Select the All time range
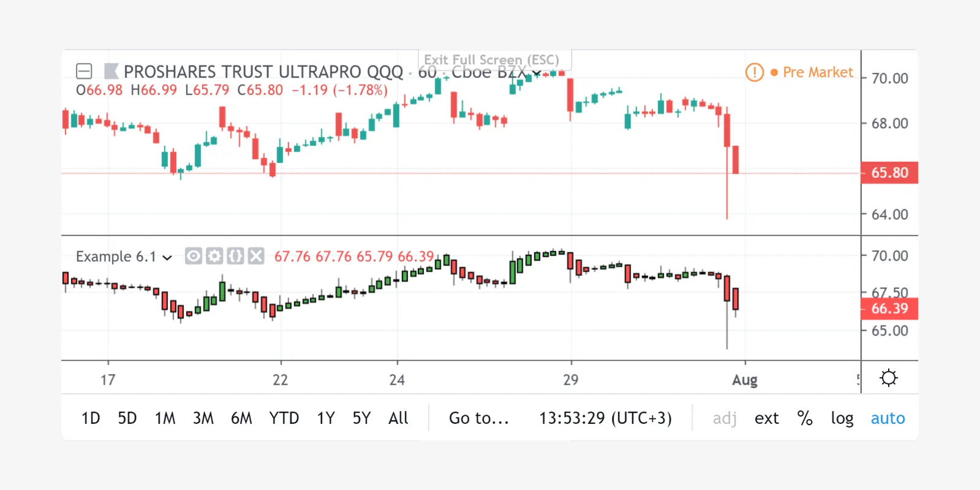 tap(398, 418)
